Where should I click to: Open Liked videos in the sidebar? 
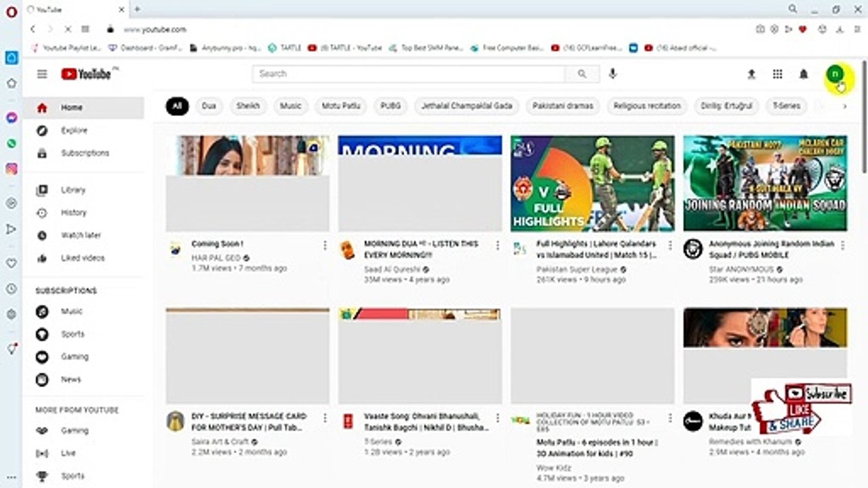(83, 258)
